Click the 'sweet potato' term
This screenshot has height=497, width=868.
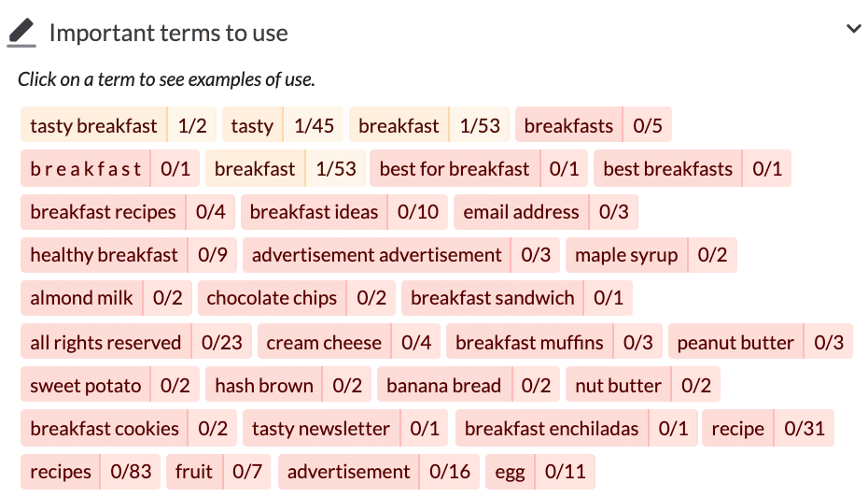point(85,386)
